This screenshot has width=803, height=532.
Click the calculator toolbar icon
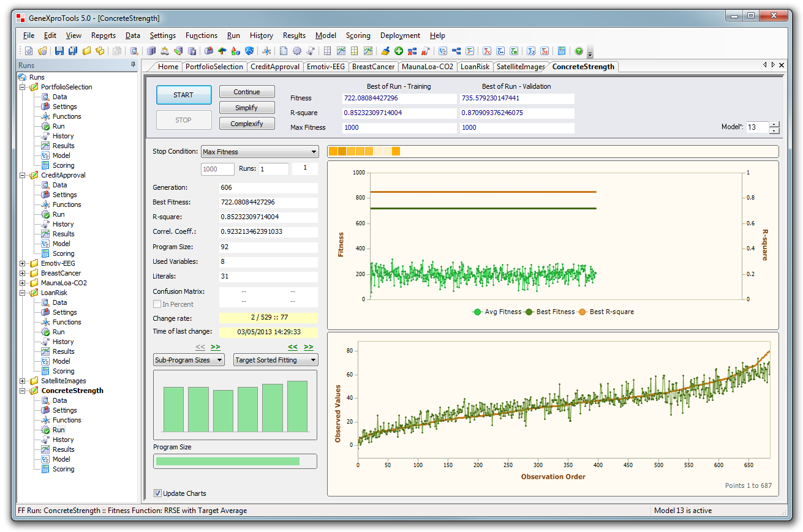[x=562, y=51]
